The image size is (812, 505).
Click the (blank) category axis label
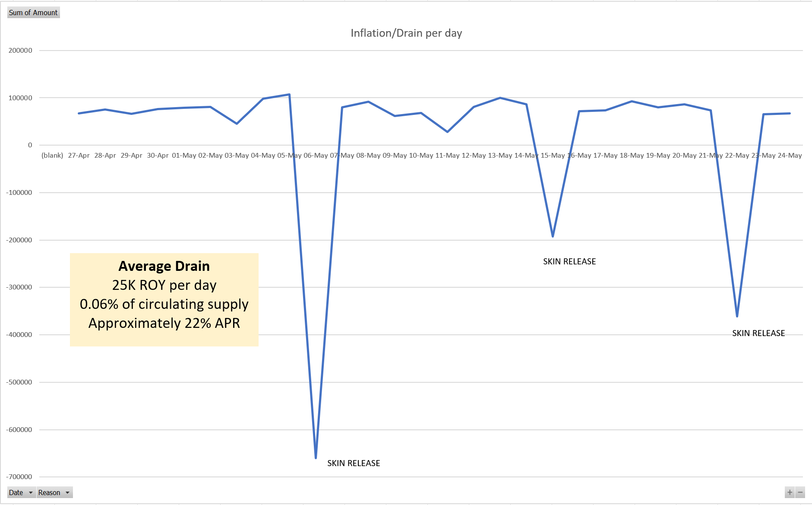tap(52, 156)
